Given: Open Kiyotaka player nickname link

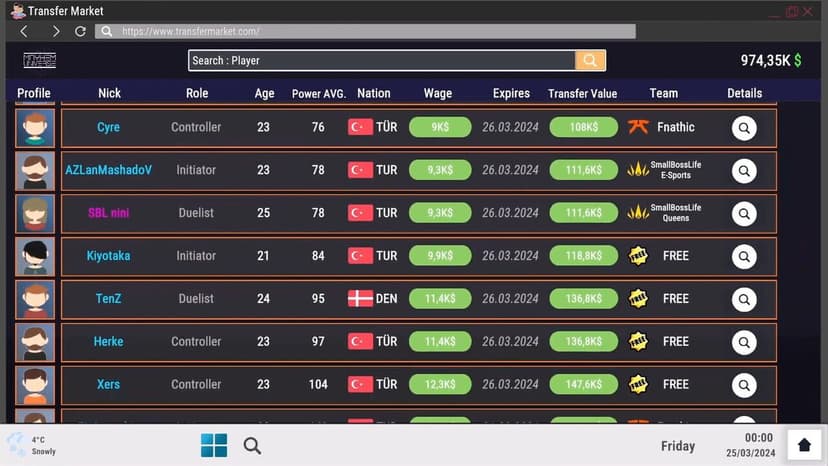Looking at the screenshot, I should click(108, 256).
